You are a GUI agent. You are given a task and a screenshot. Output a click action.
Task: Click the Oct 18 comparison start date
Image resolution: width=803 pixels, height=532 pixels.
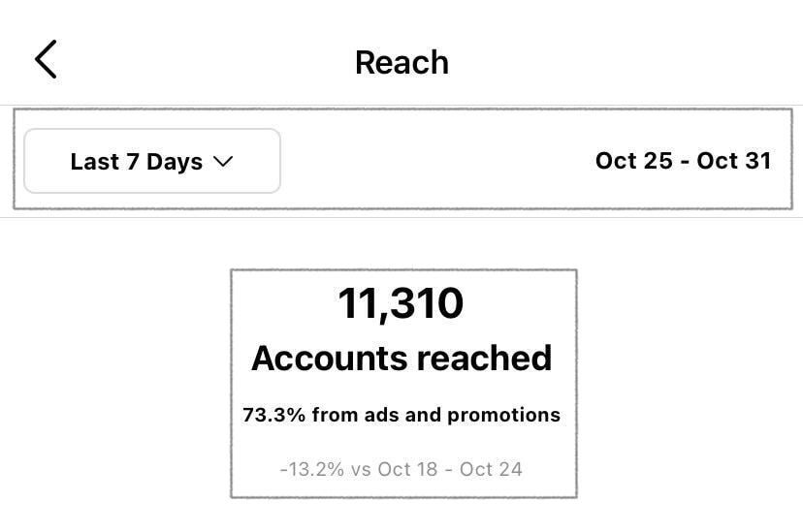409,469
